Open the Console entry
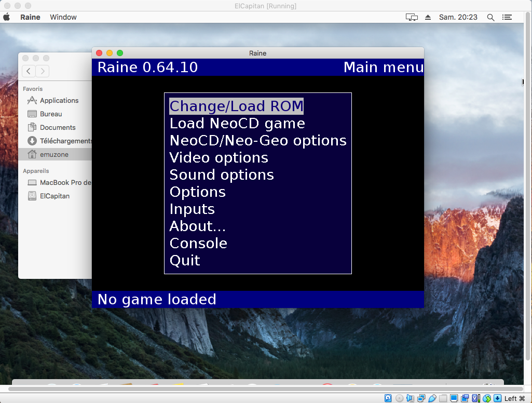532x403 pixels. (198, 244)
